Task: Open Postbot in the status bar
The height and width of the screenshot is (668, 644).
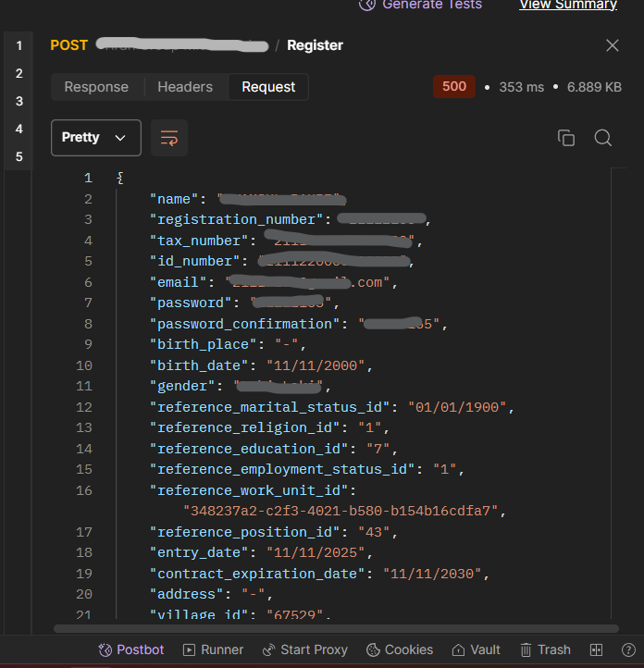Action: point(130,649)
